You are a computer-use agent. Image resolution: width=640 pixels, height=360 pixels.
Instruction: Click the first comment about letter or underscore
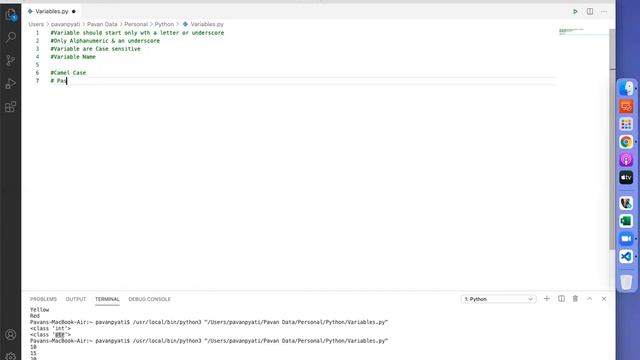tap(137, 33)
